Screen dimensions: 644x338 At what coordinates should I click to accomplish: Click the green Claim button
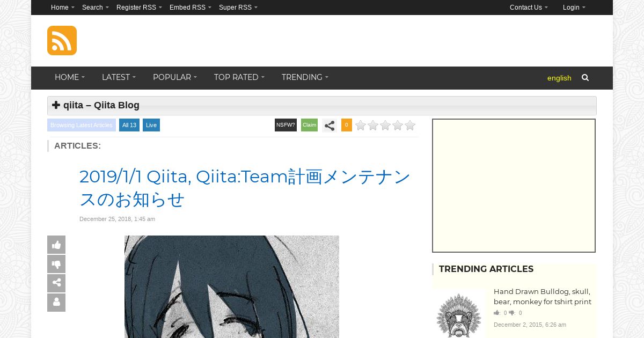click(x=309, y=125)
